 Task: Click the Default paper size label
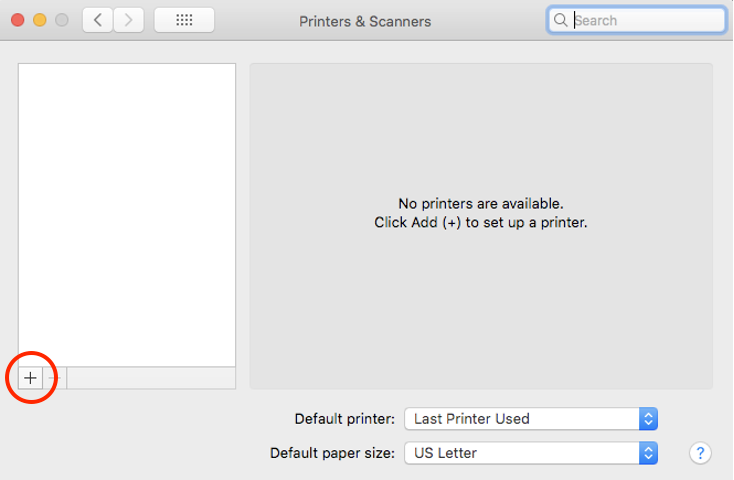(x=333, y=453)
